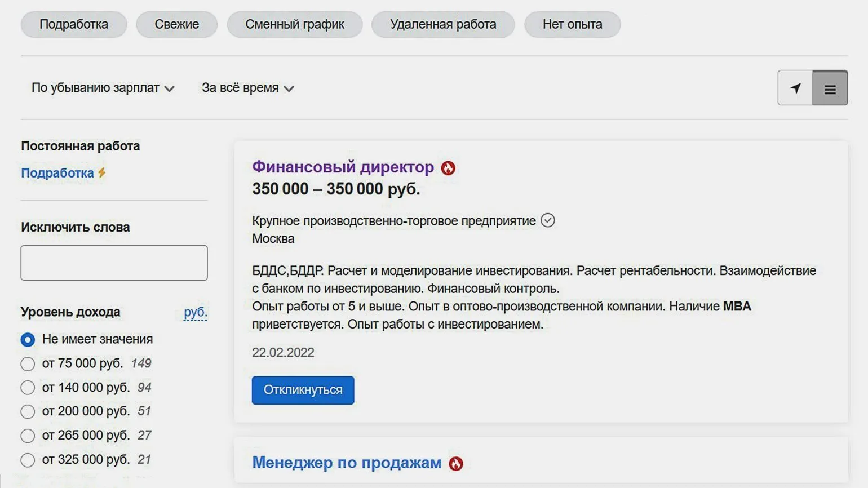Expand the 'За всё время' period dropdown
This screenshot has height=488, width=868.
point(247,88)
